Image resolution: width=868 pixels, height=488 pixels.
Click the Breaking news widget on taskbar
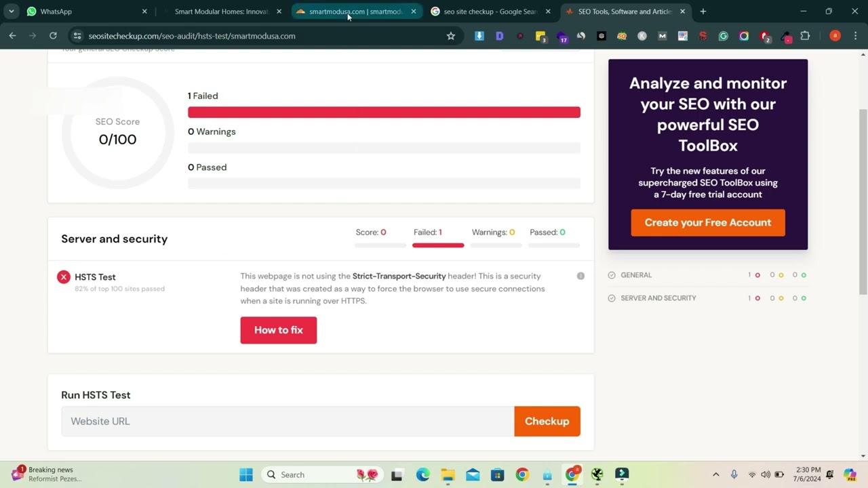pyautogui.click(x=46, y=474)
